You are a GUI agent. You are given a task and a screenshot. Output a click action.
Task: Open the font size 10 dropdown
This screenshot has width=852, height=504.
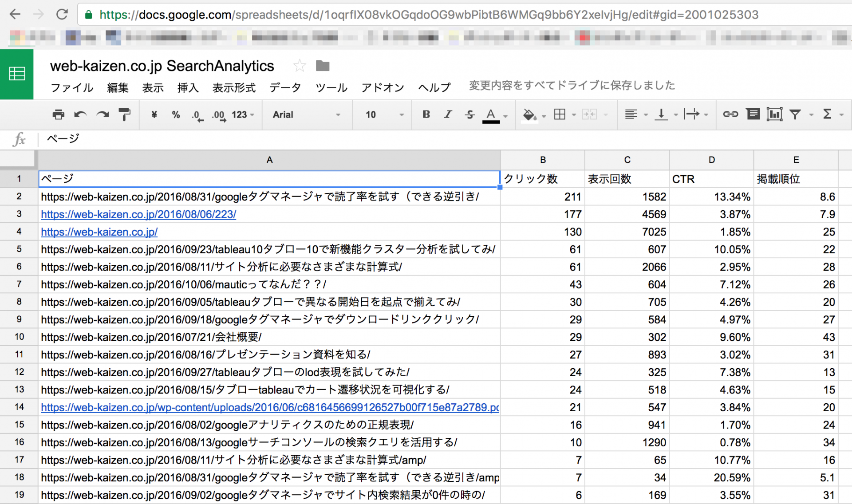(x=384, y=115)
